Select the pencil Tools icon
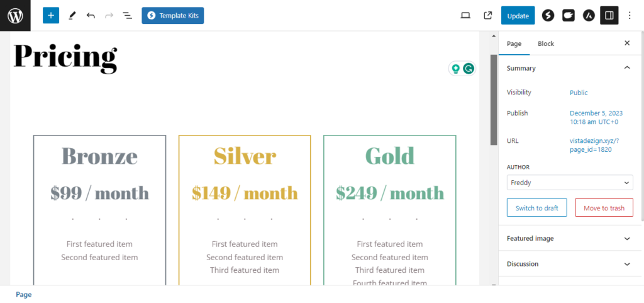Image resolution: width=644 pixels, height=303 pixels. [x=72, y=16]
